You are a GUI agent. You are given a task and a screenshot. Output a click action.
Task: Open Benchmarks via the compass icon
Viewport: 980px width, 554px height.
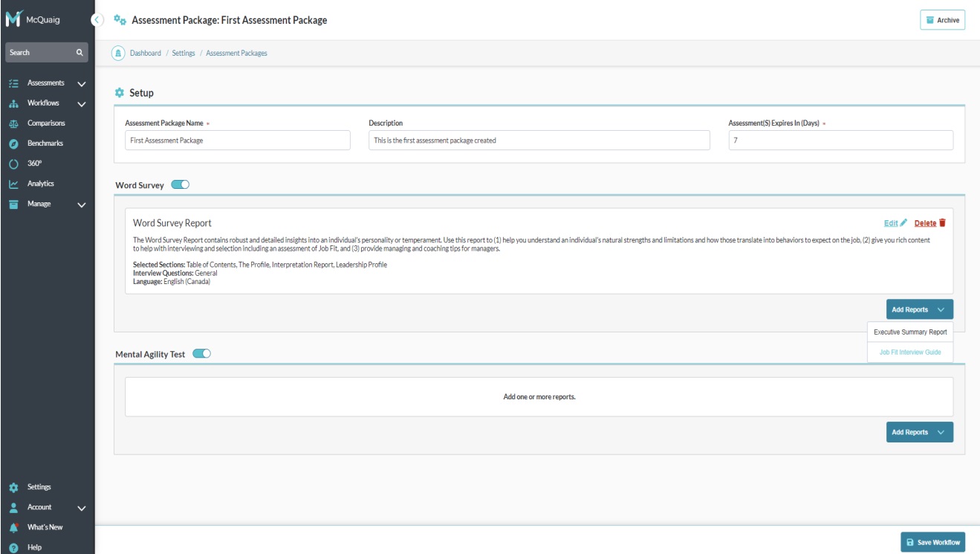[x=13, y=144]
